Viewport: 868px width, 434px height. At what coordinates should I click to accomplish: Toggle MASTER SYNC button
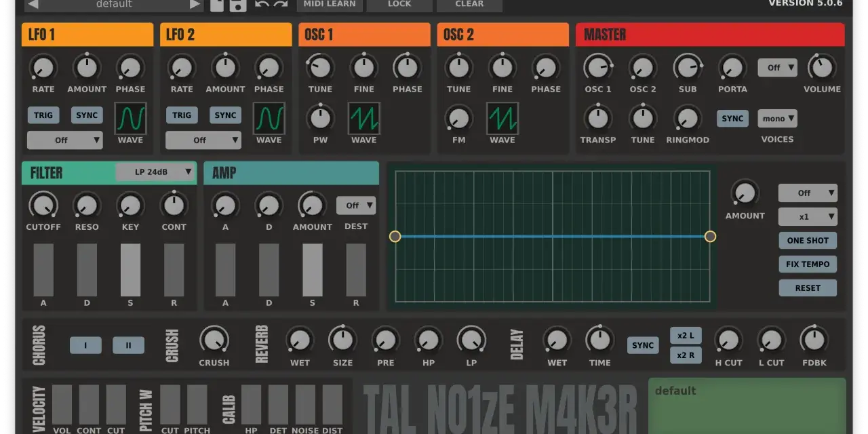point(732,119)
